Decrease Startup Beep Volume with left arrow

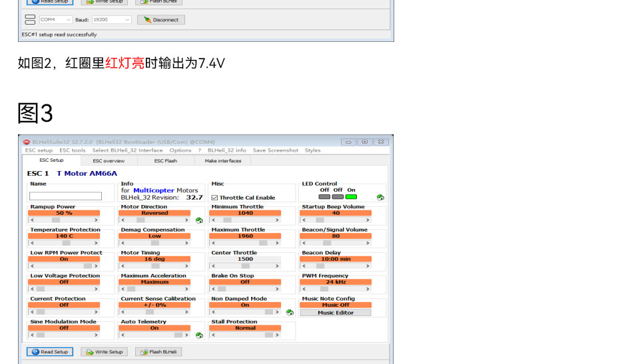(304, 220)
